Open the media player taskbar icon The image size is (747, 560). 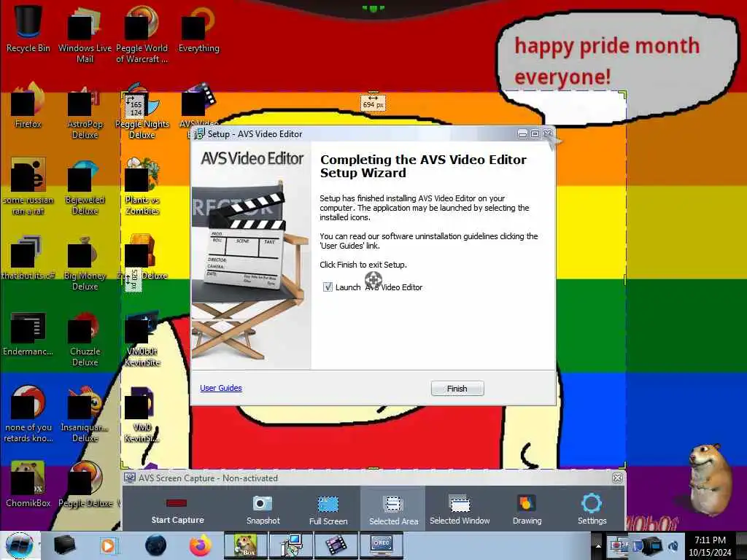[x=108, y=545]
